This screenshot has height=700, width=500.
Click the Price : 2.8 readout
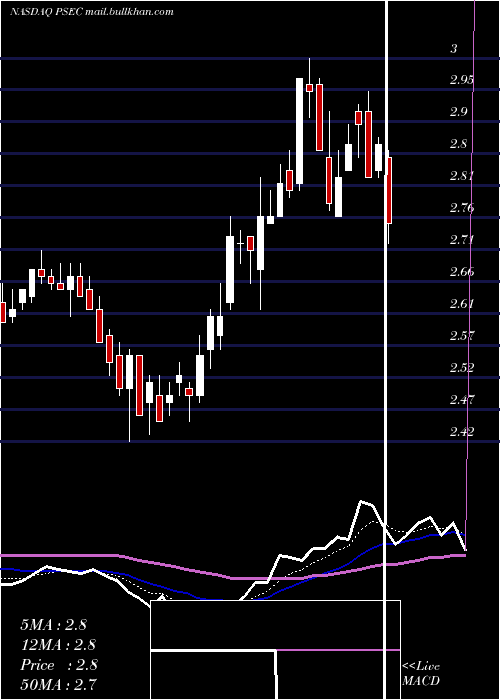click(58, 665)
